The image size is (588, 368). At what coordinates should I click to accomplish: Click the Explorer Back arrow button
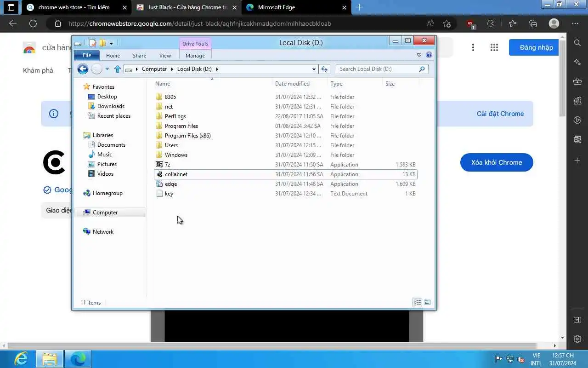pyautogui.click(x=83, y=69)
